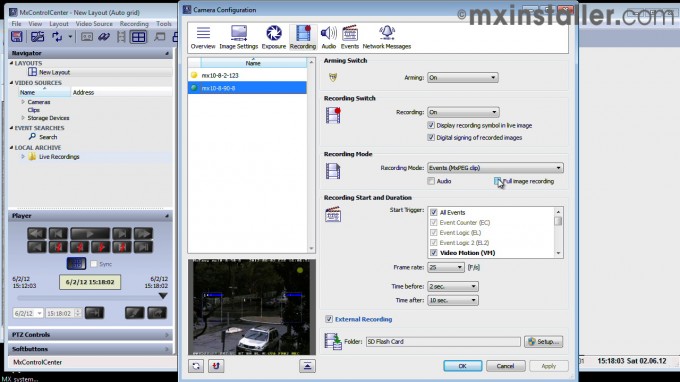Select camera mx10-8-2-123 in list
The width and height of the screenshot is (680, 382).
coord(247,75)
